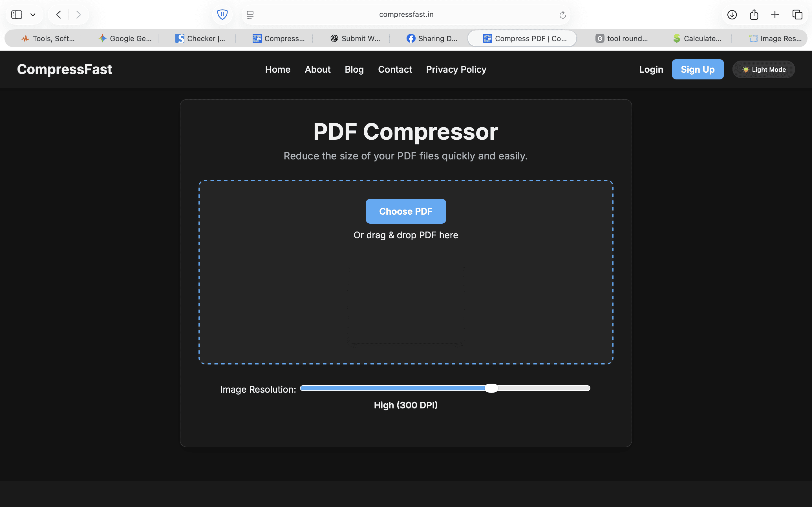Click the address bar showing compressfast.in
Viewport: 812px width, 507px height.
[406, 14]
